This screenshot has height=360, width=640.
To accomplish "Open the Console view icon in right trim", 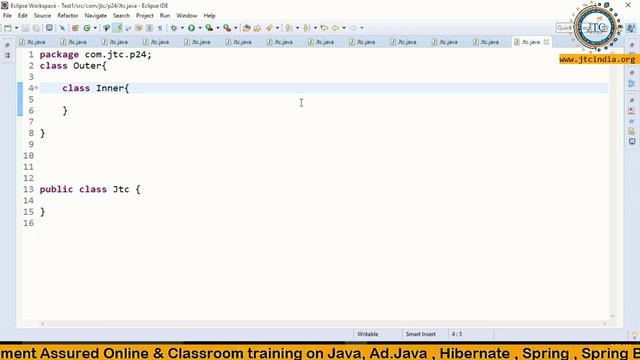I will (632, 142).
